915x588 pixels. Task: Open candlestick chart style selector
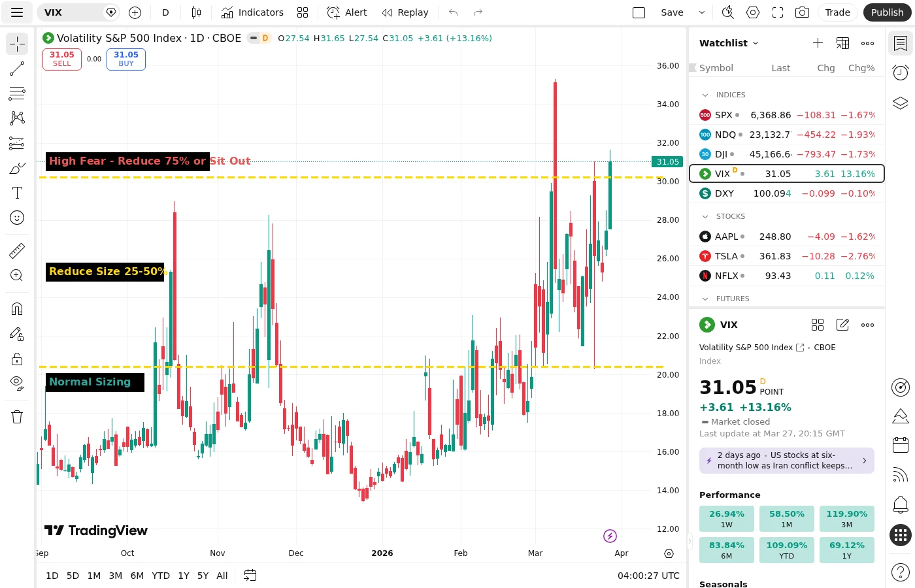[196, 12]
